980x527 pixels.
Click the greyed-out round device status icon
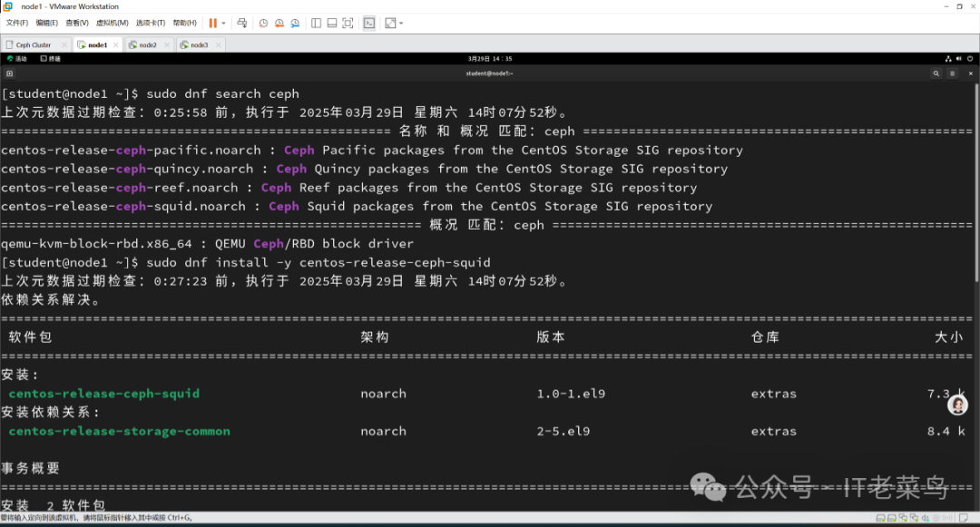point(936,518)
